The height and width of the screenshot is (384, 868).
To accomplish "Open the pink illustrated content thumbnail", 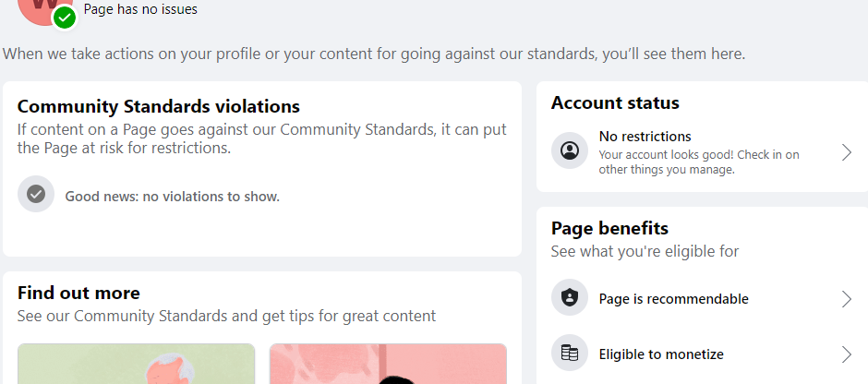I will pos(388,364).
